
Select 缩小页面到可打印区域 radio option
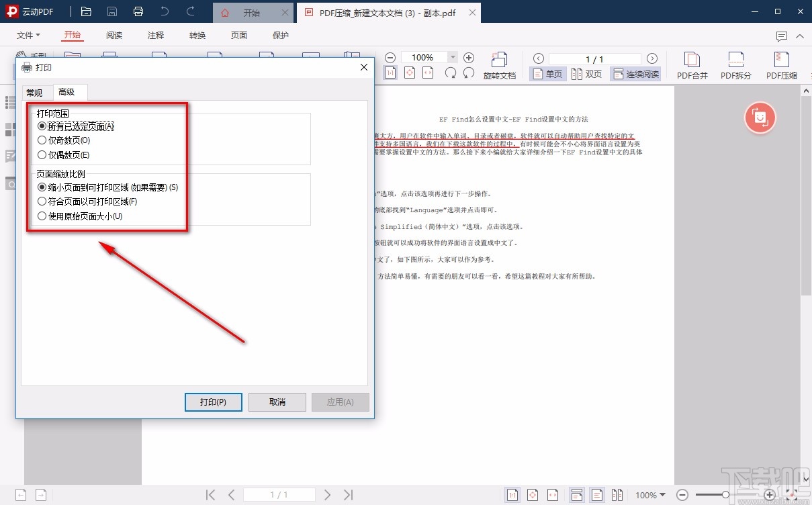coord(107,187)
